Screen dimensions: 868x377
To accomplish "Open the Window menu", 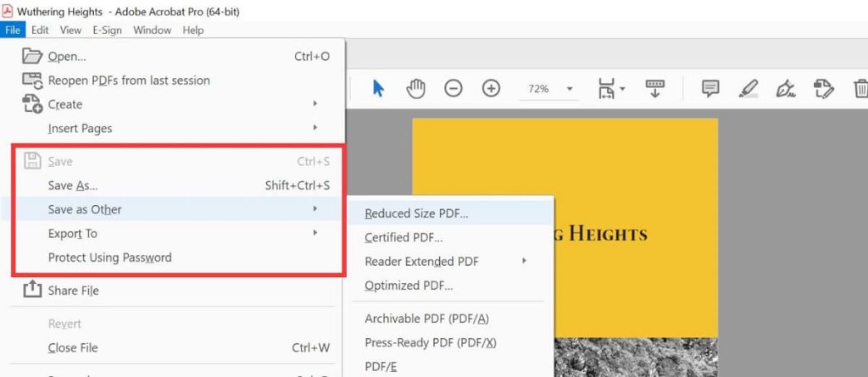I will click(152, 30).
